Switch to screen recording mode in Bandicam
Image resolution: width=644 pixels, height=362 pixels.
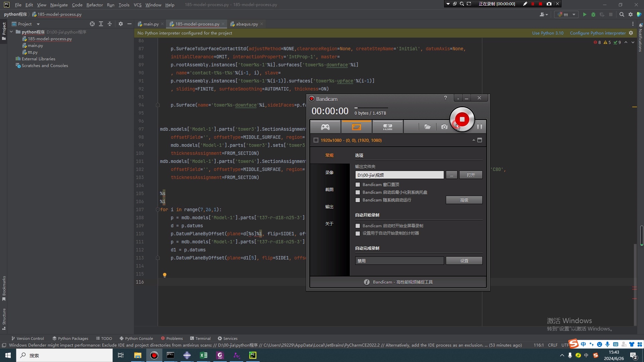(356, 126)
